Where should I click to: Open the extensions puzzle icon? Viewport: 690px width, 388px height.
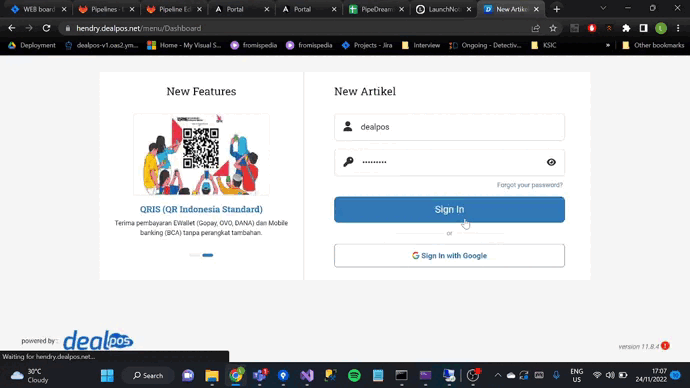coord(626,28)
